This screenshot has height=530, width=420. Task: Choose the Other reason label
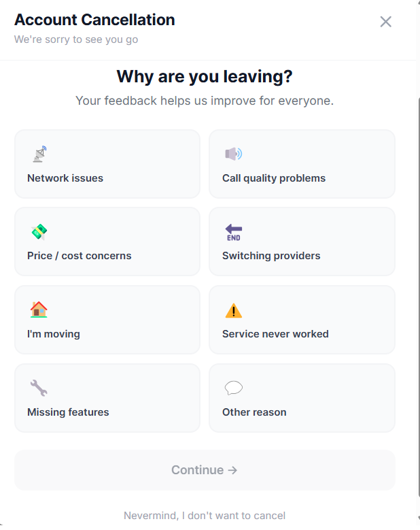(254, 412)
